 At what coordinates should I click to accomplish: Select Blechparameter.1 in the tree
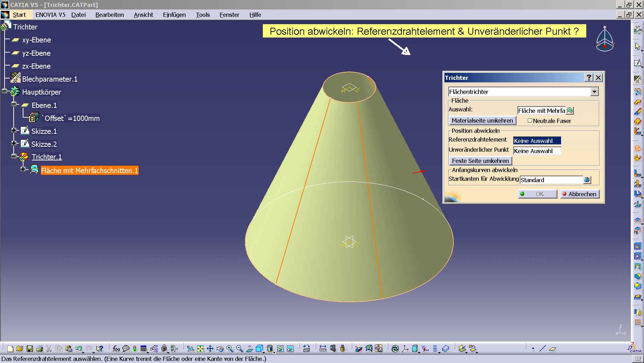point(50,79)
